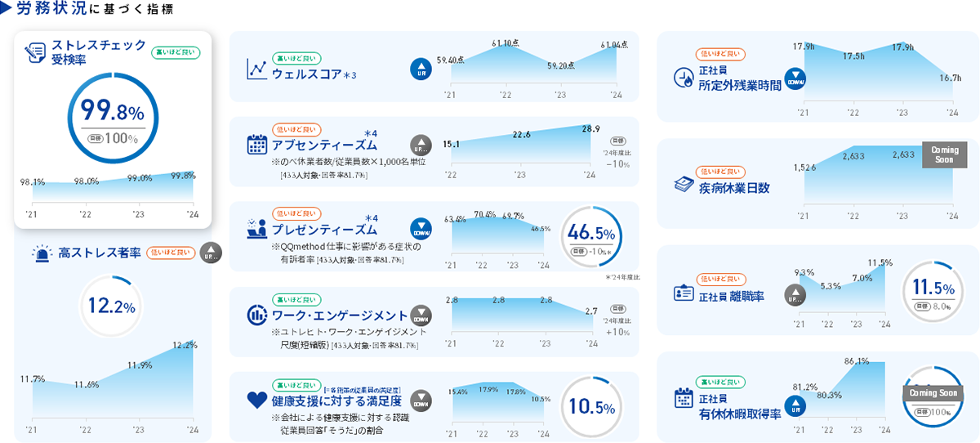The image size is (980, 443).
Task: Click the ワーク・エンゲージメント circular chart icon
Action: (x=257, y=315)
